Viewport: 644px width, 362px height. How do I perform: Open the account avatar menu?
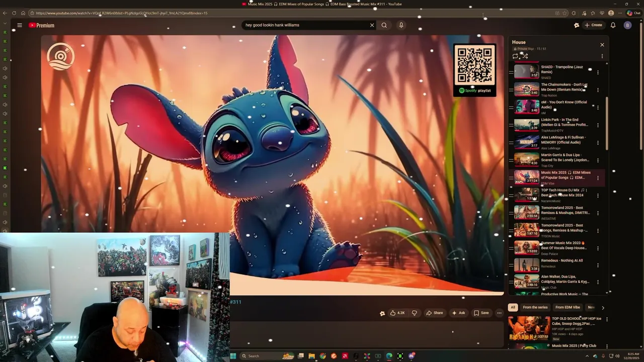click(627, 25)
